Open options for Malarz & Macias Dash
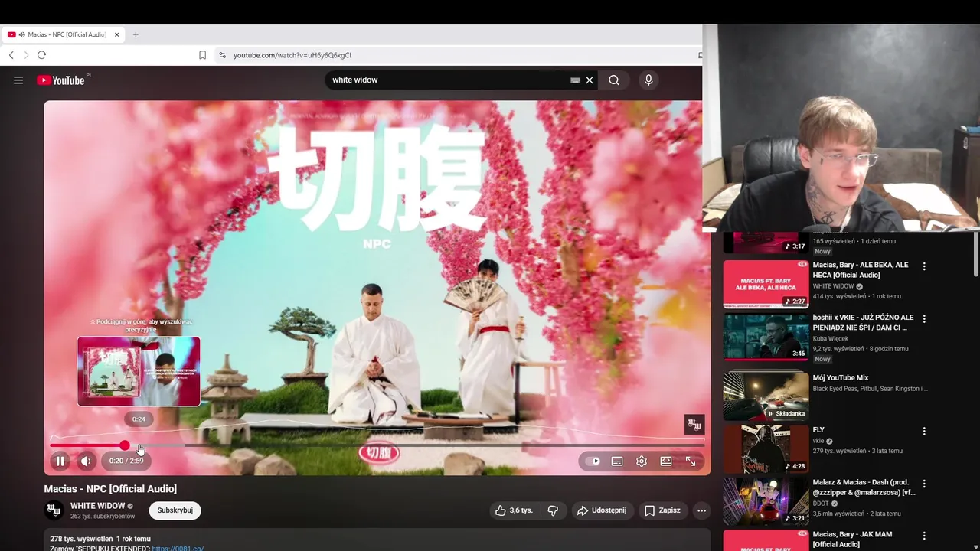This screenshot has height=551, width=980. (x=924, y=484)
